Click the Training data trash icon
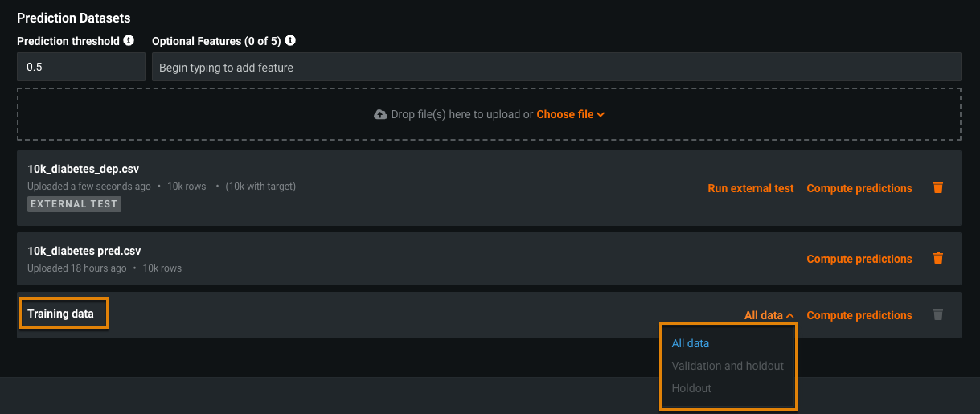This screenshot has height=414, width=980. click(937, 315)
